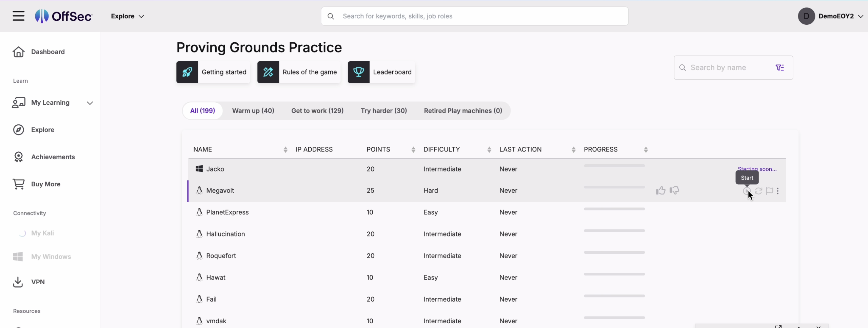Open the Getting started button
This screenshot has width=868, height=328.
(213, 72)
